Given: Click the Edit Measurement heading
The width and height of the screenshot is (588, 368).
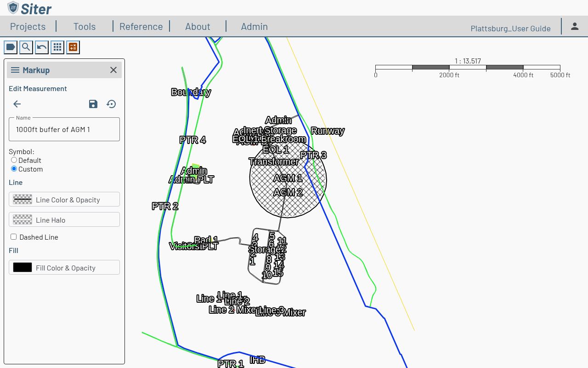Looking at the screenshot, I should click(x=38, y=88).
